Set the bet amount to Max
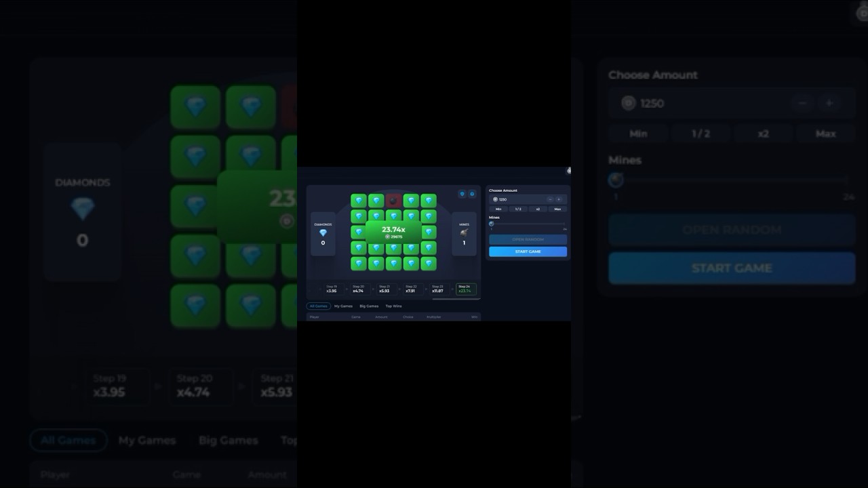 click(x=557, y=209)
